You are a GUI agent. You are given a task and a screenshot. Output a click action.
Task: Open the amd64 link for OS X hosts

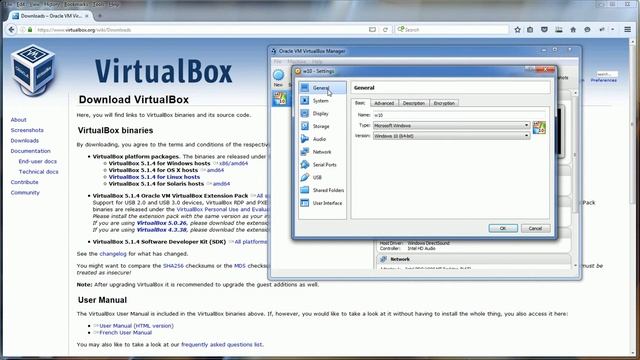(x=215, y=170)
